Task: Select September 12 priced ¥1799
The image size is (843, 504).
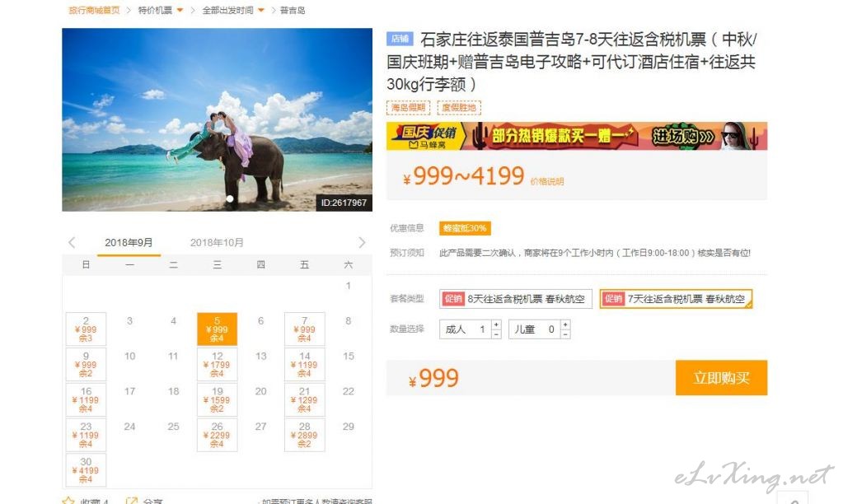Action: (x=218, y=364)
